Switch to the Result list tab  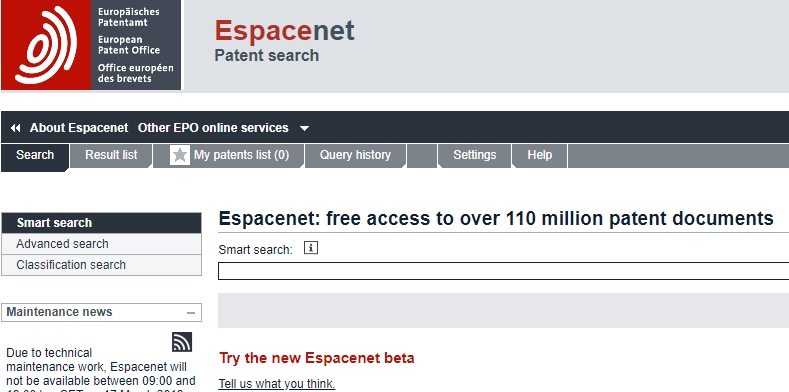tap(111, 155)
